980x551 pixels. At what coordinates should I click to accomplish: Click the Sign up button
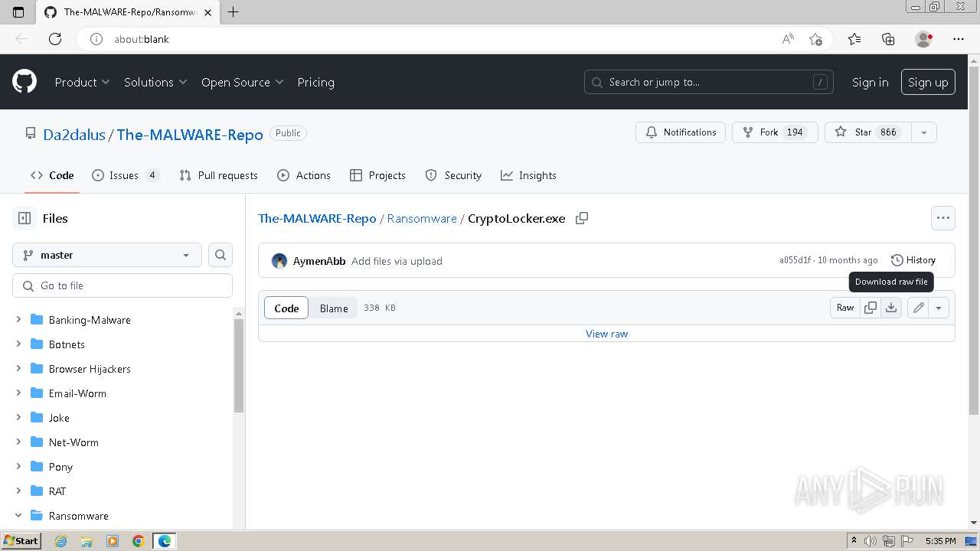pyautogui.click(x=928, y=82)
